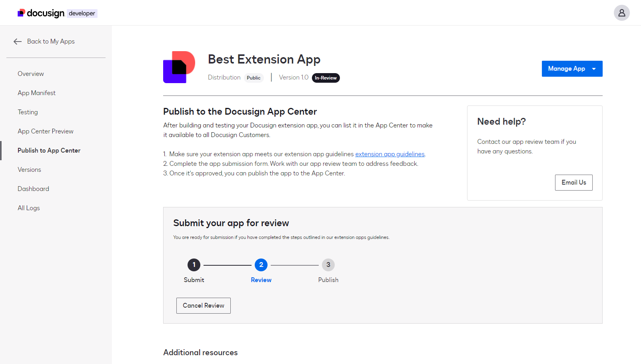Viewport: 641px width, 364px height.
Task: Click the Best Extension App logo
Action: click(x=179, y=67)
